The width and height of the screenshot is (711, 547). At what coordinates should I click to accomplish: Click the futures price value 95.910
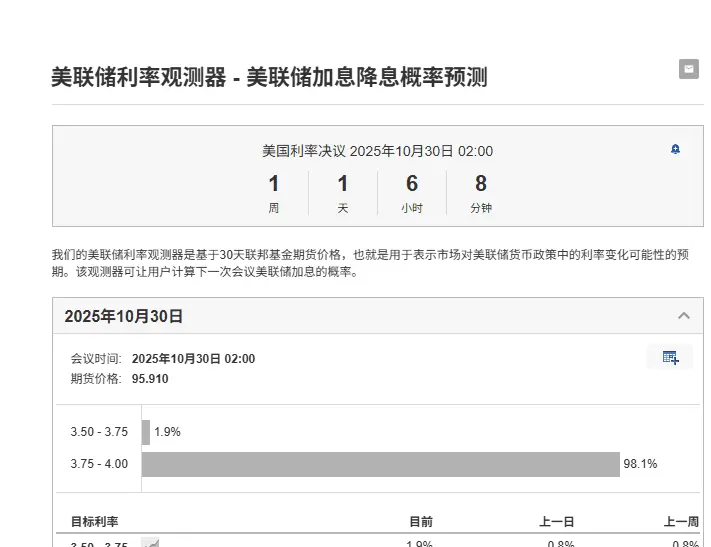click(150, 379)
